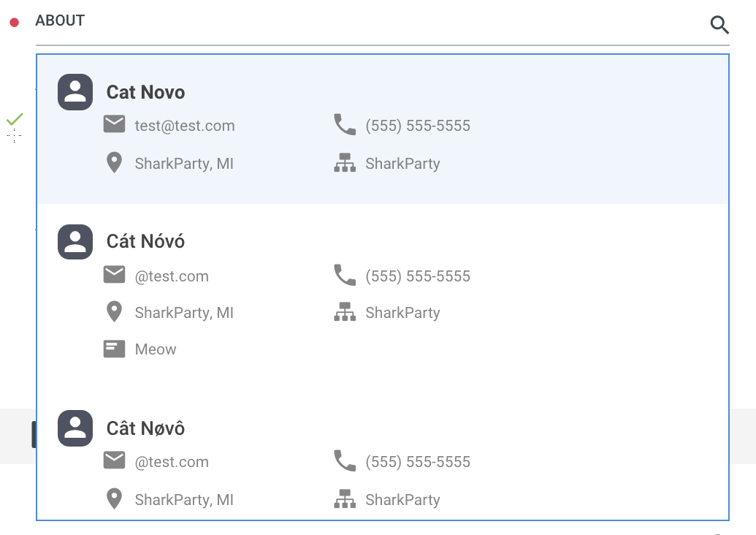
Task: Click SharkParty, MI in Cât Nøvô's card
Action: (x=184, y=500)
